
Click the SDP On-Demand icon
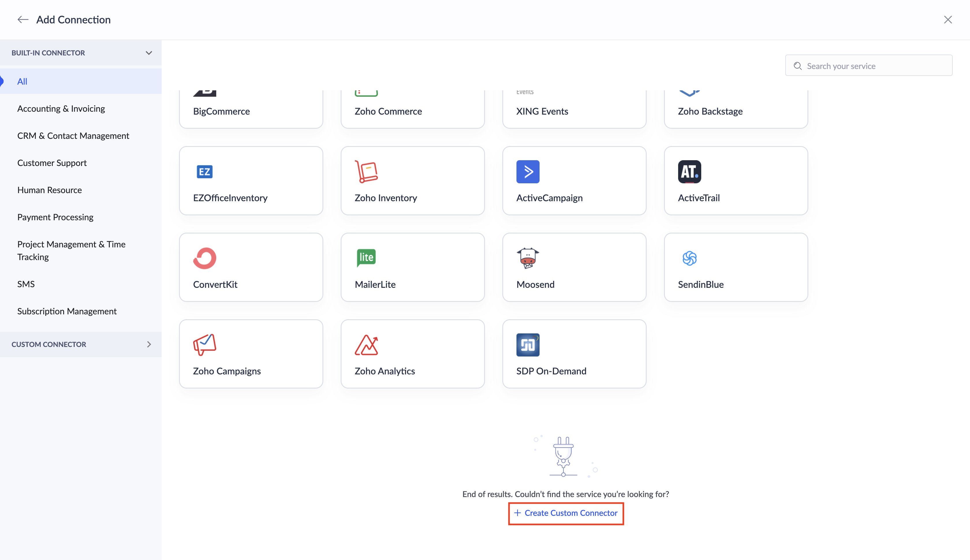(x=528, y=345)
